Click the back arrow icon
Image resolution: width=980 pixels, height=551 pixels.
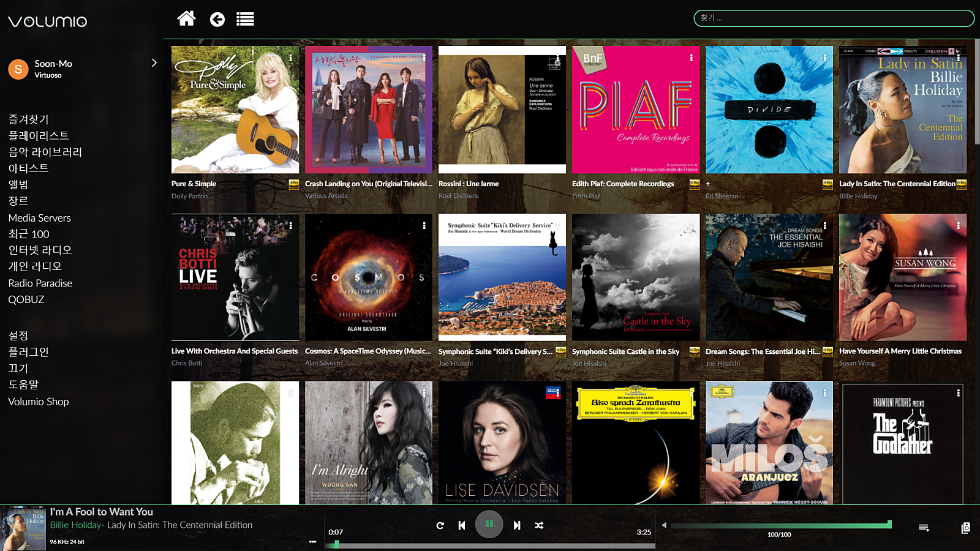[x=217, y=20]
